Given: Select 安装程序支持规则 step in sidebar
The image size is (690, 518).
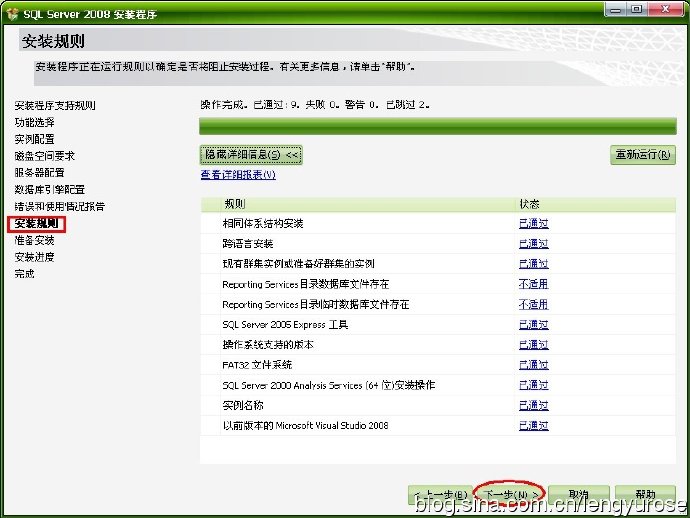Looking at the screenshot, I should coord(55,105).
